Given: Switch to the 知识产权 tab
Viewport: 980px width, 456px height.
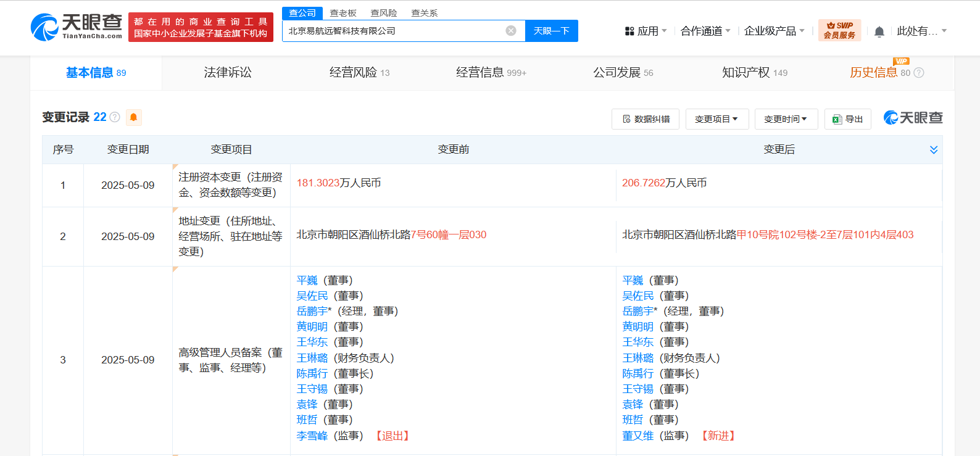Looking at the screenshot, I should [x=754, y=73].
